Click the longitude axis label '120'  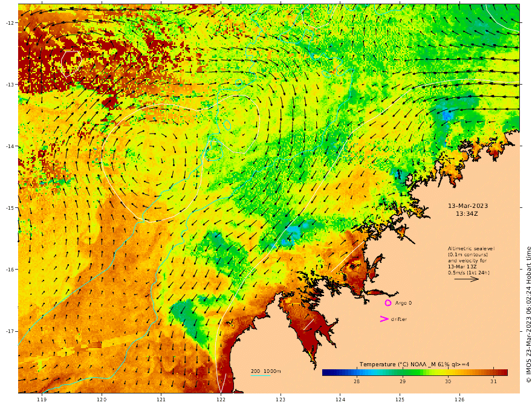coord(102,400)
